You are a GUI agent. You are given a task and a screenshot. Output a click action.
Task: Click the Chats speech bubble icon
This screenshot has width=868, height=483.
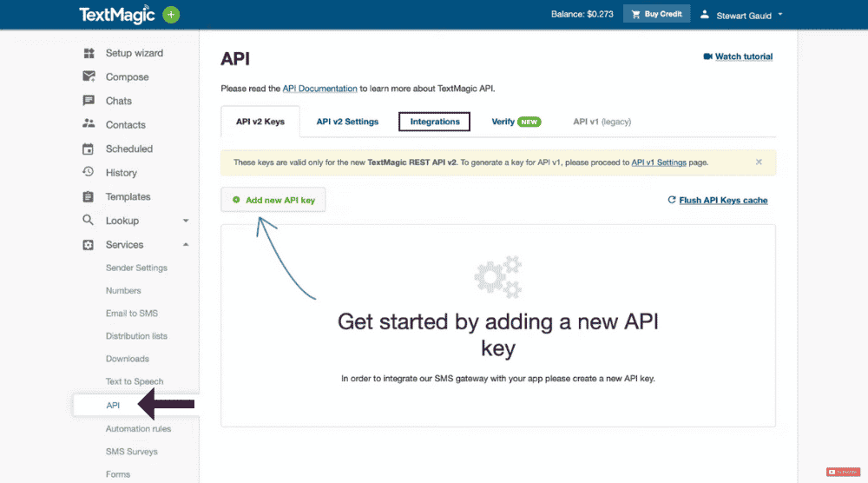click(x=89, y=100)
